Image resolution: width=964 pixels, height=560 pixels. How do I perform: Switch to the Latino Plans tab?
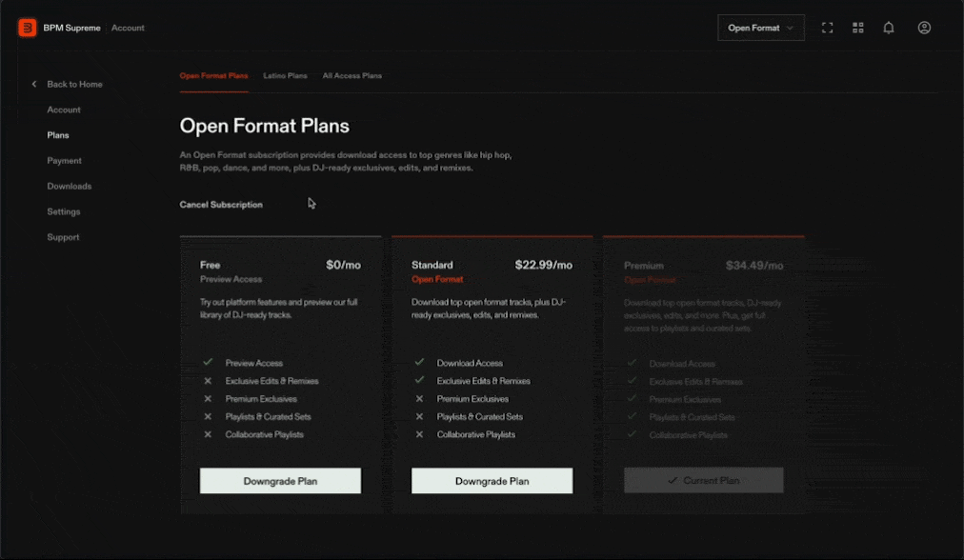click(285, 75)
